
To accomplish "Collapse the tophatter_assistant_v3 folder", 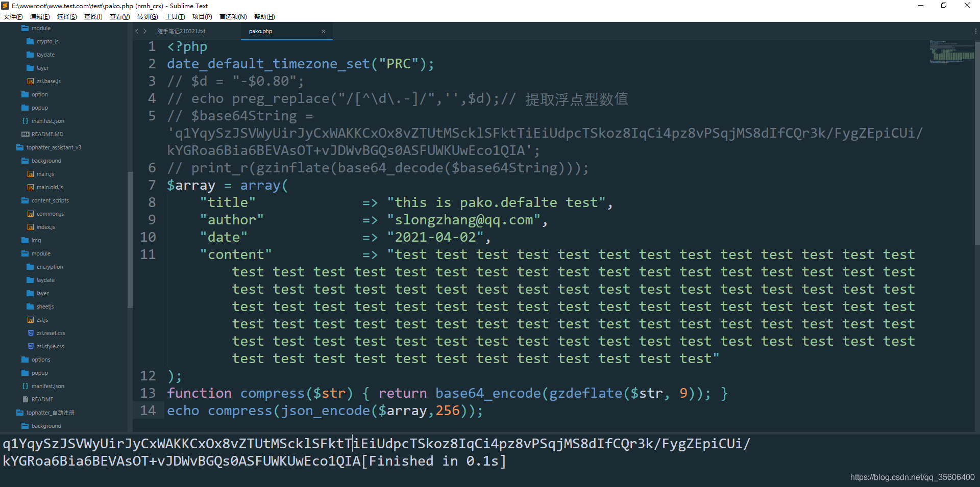I will point(54,147).
